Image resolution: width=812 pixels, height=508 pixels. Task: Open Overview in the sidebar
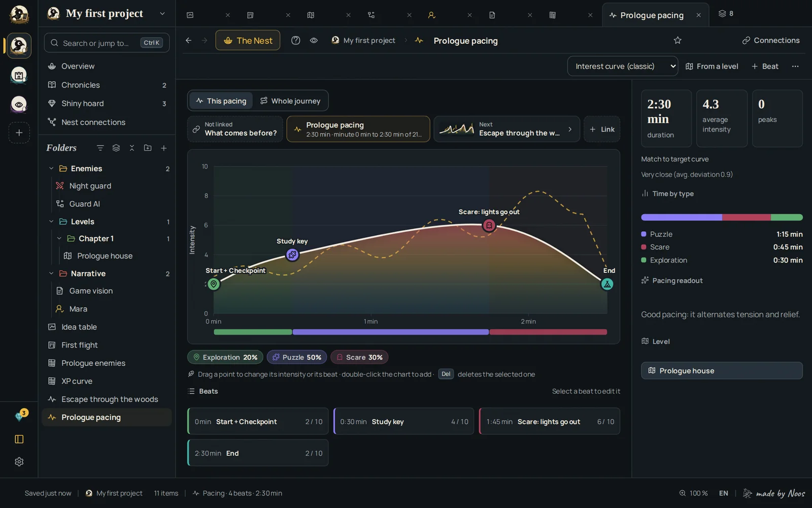tap(107, 66)
